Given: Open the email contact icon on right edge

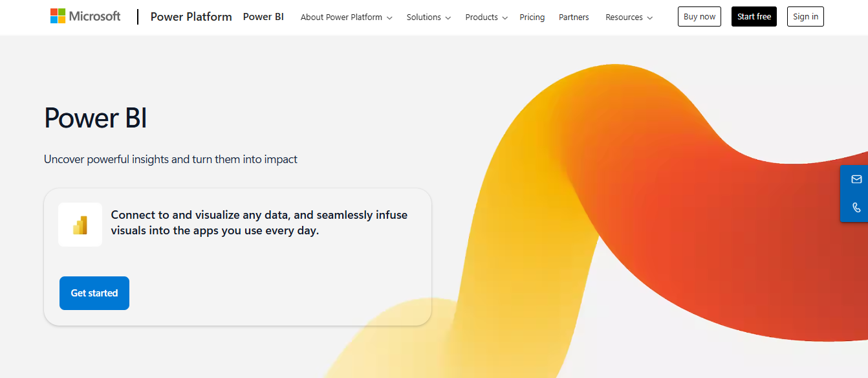Looking at the screenshot, I should [856, 179].
